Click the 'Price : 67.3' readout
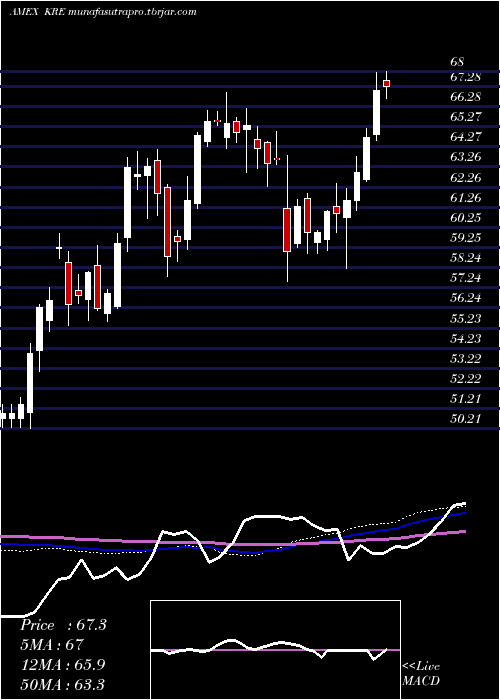 [63, 625]
